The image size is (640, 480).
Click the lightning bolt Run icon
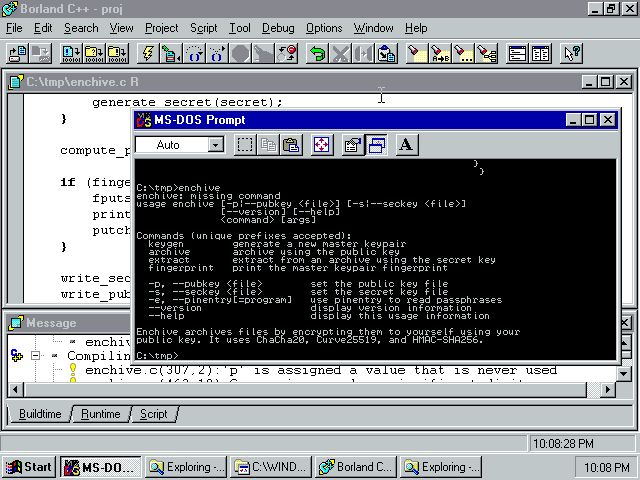148,53
